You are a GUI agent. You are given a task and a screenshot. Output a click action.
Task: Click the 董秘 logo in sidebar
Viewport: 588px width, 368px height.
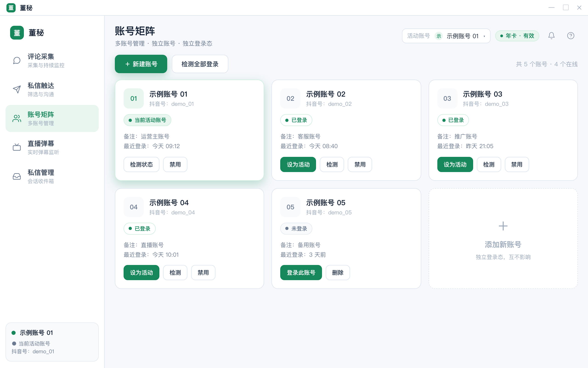tap(17, 33)
